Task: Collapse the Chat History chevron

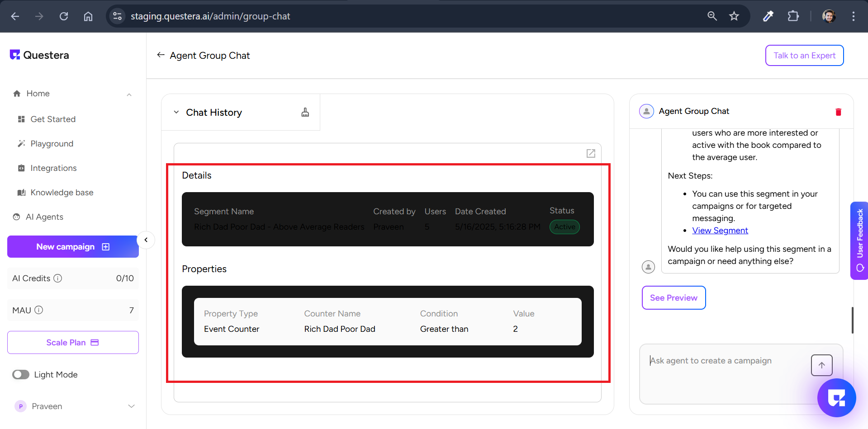Action: (x=176, y=113)
